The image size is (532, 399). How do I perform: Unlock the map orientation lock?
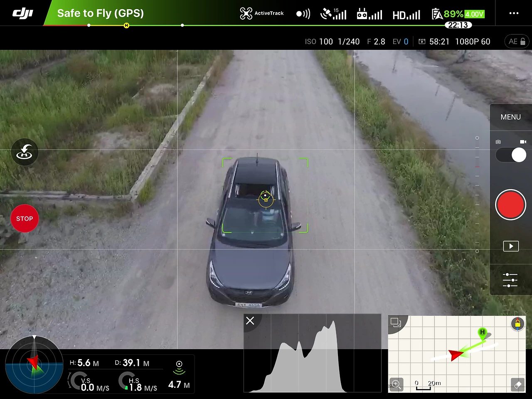[517, 324]
